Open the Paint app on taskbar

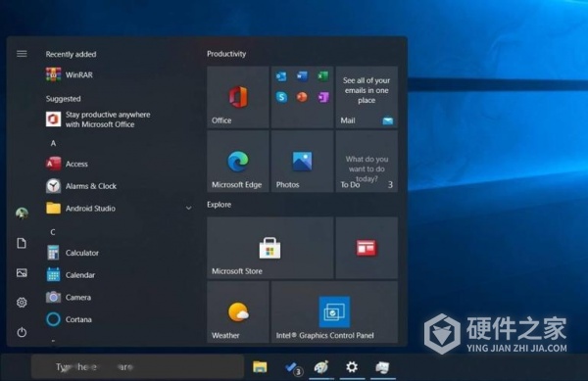click(321, 367)
